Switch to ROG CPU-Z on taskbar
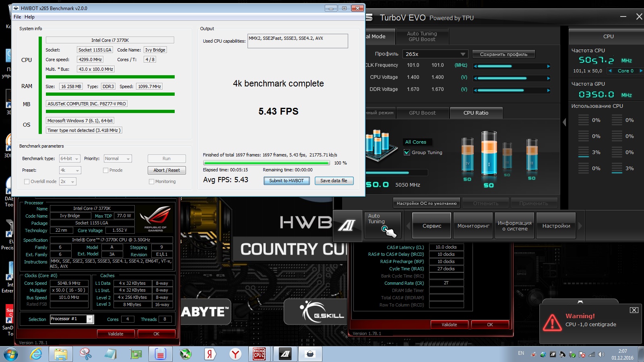 click(259, 354)
